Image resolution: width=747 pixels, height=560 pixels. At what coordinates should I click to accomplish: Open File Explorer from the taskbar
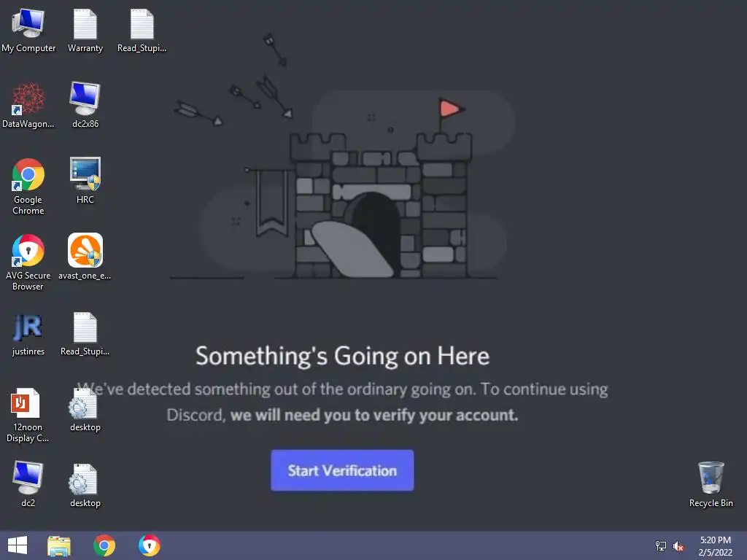[x=59, y=545]
